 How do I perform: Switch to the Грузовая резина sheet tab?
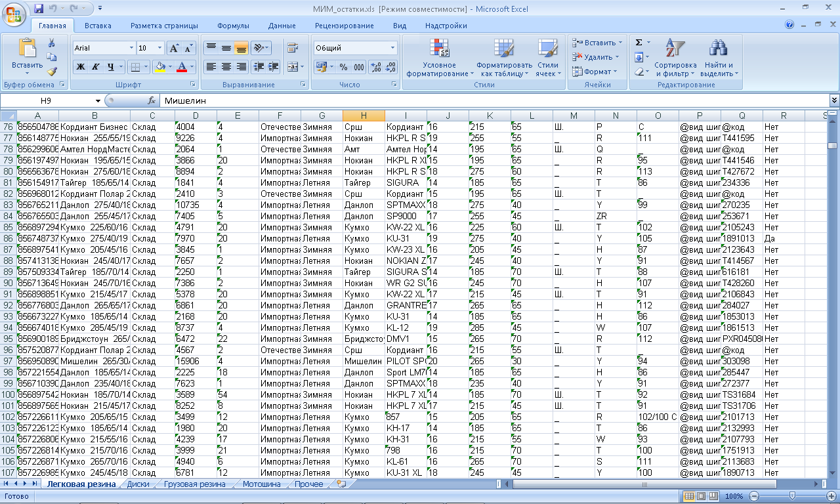click(x=194, y=484)
